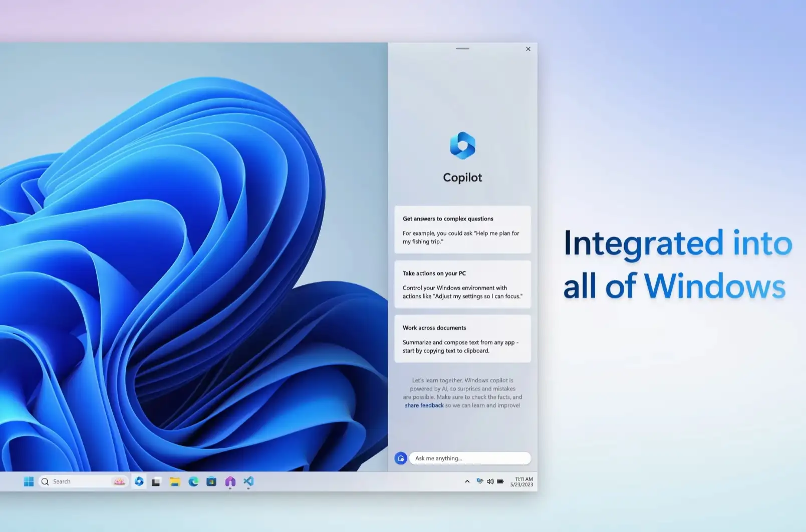Click the share feedback link
This screenshot has width=806, height=532.
tap(424, 405)
